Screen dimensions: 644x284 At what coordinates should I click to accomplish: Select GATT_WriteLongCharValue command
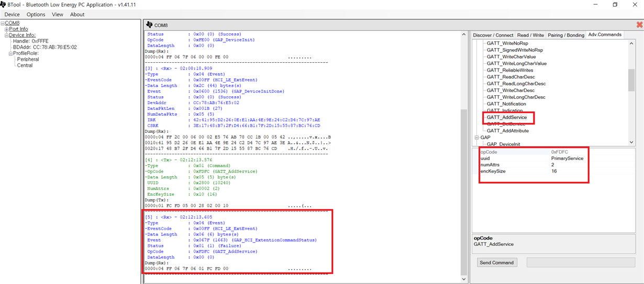point(516,64)
